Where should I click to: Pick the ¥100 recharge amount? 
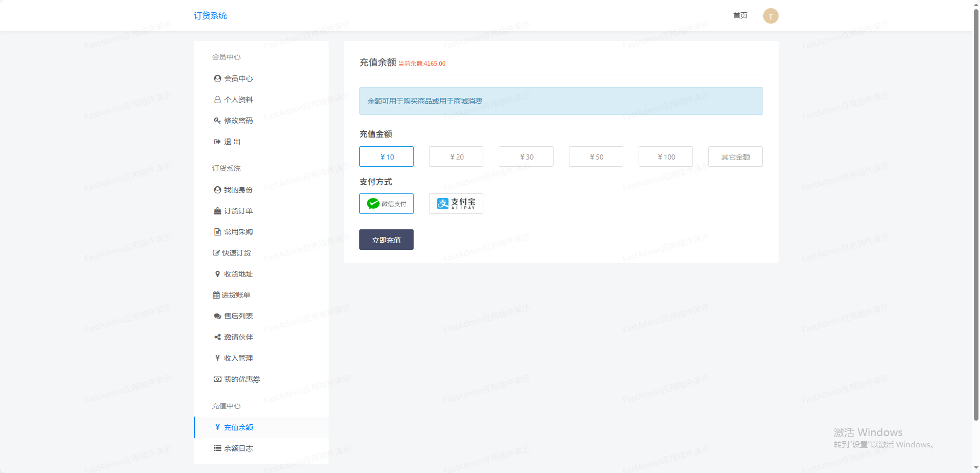pyautogui.click(x=665, y=156)
